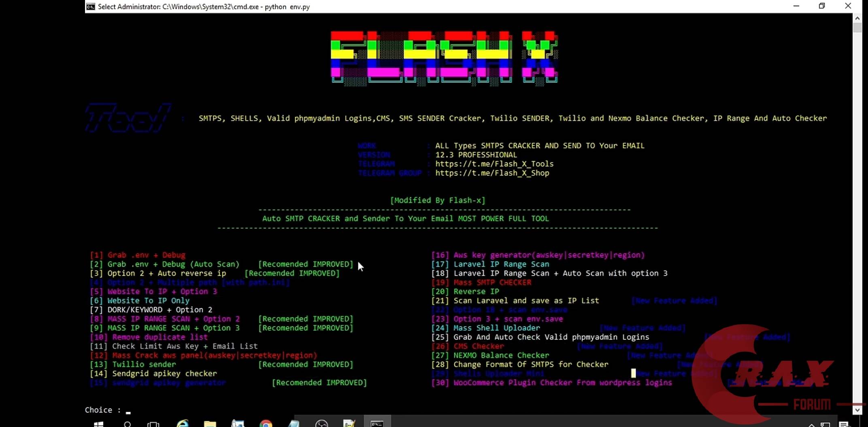Viewport: 868px width, 427px height.
Task: Click the scrollbar up arrow
Action: tap(857, 18)
